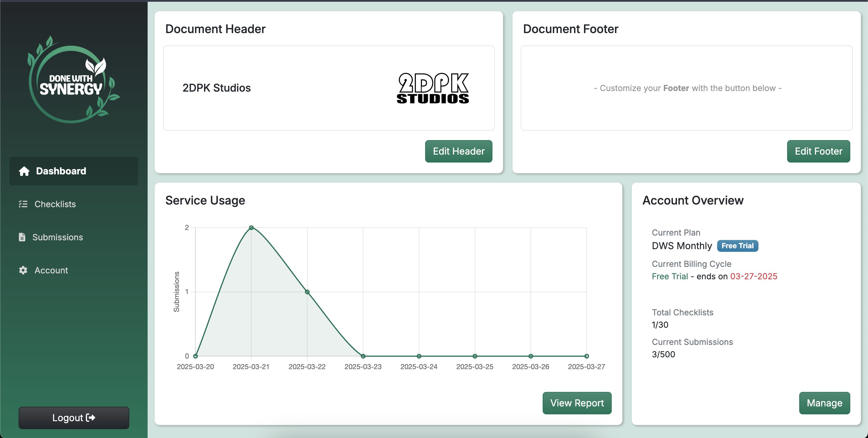
Task: Select the 2025-03-22 chart data point
Action: [307, 292]
